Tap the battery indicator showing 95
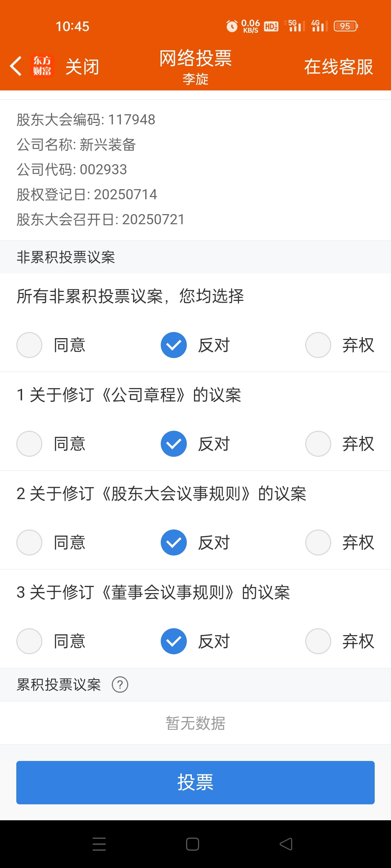This screenshot has width=391, height=868. (x=346, y=26)
